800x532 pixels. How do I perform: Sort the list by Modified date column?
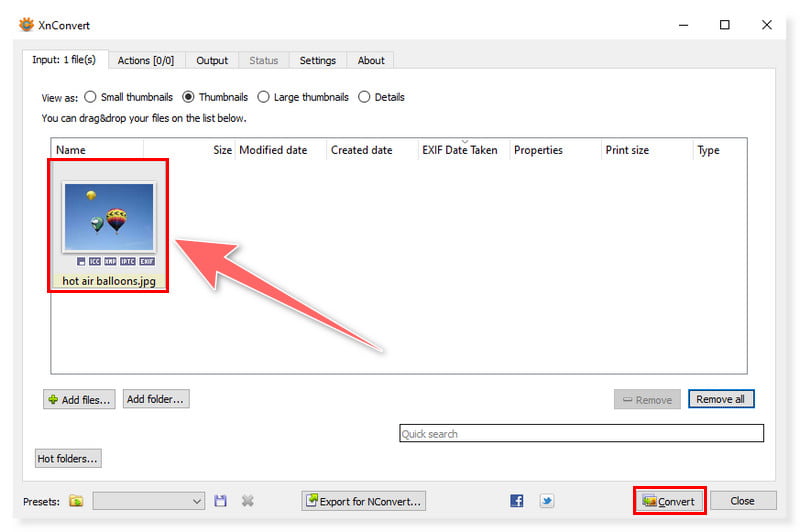point(273,150)
